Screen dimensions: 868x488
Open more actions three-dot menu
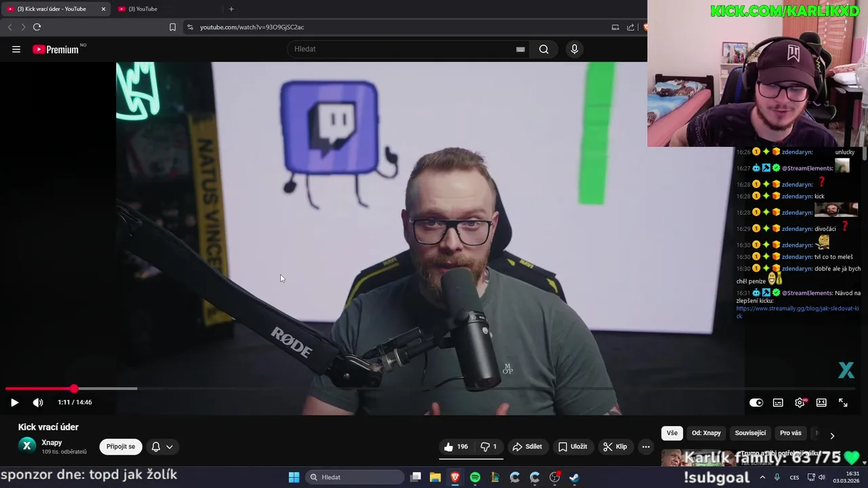pos(646,447)
